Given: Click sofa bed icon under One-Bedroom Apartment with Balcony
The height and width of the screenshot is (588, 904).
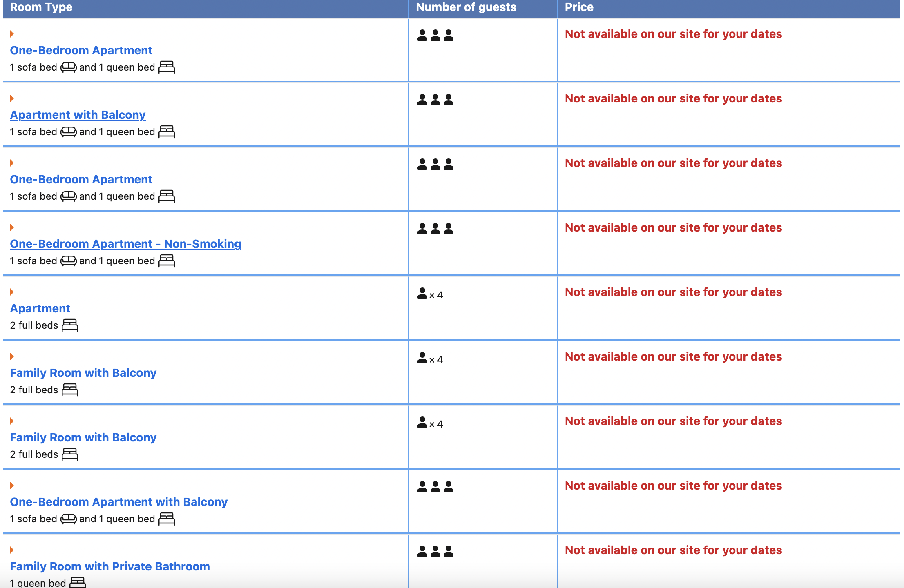Looking at the screenshot, I should point(69,519).
